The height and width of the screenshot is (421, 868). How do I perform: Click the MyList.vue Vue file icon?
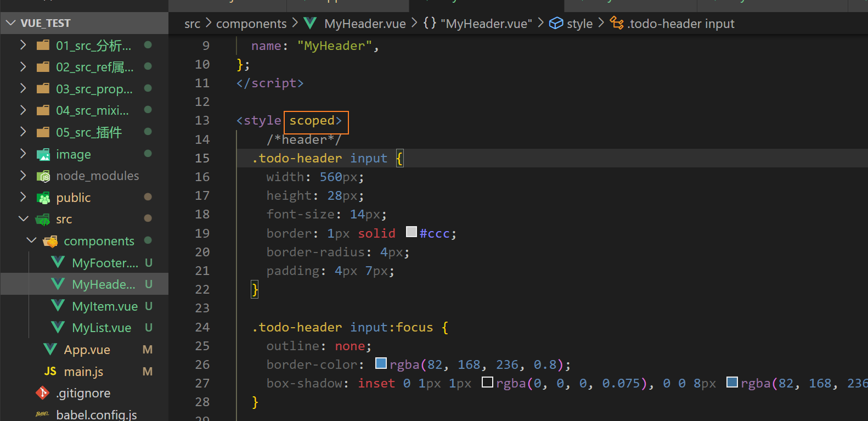point(58,327)
